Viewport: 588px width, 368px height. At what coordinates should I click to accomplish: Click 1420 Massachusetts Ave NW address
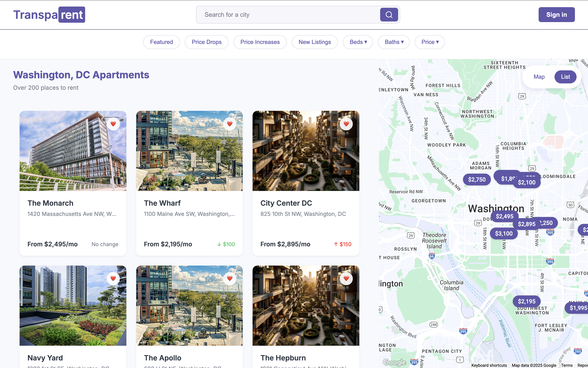pos(72,214)
